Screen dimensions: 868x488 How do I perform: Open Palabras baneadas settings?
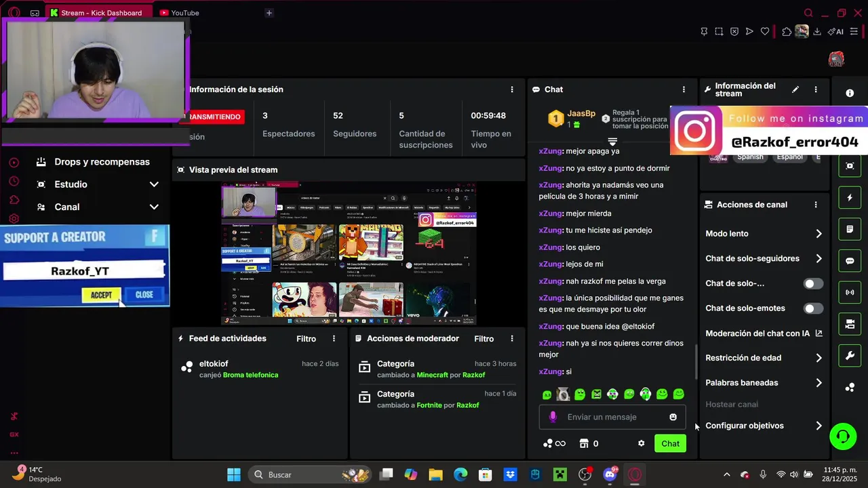tap(764, 383)
